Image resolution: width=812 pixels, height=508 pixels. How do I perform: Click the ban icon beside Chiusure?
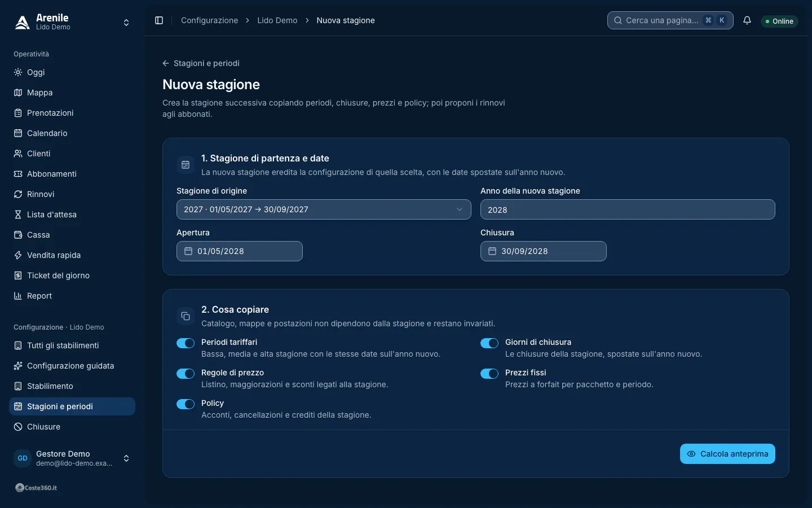click(x=18, y=427)
